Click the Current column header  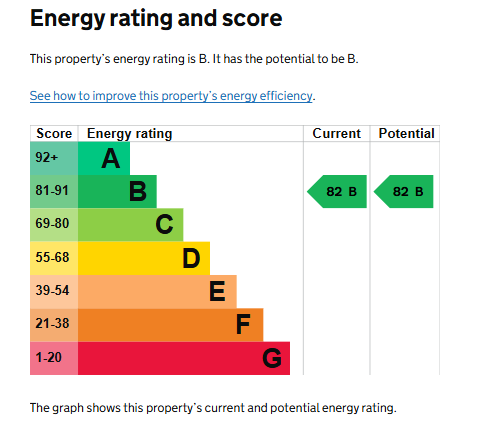tap(337, 134)
